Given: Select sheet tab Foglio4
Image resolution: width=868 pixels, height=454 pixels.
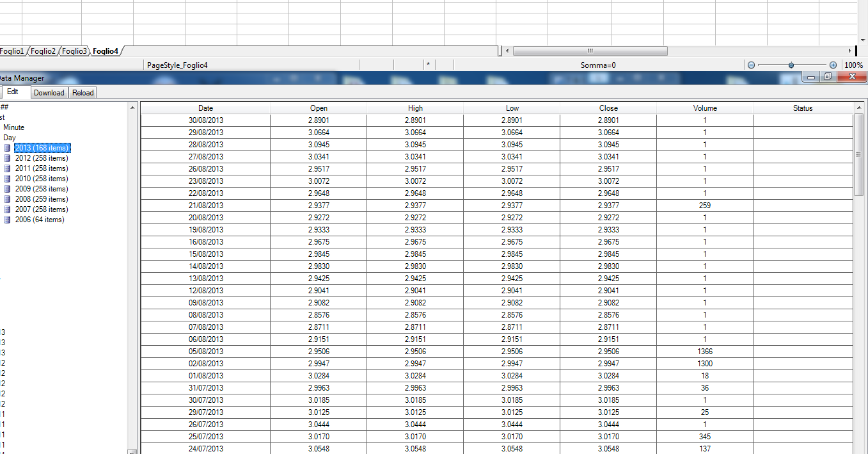Looking at the screenshot, I should (106, 51).
